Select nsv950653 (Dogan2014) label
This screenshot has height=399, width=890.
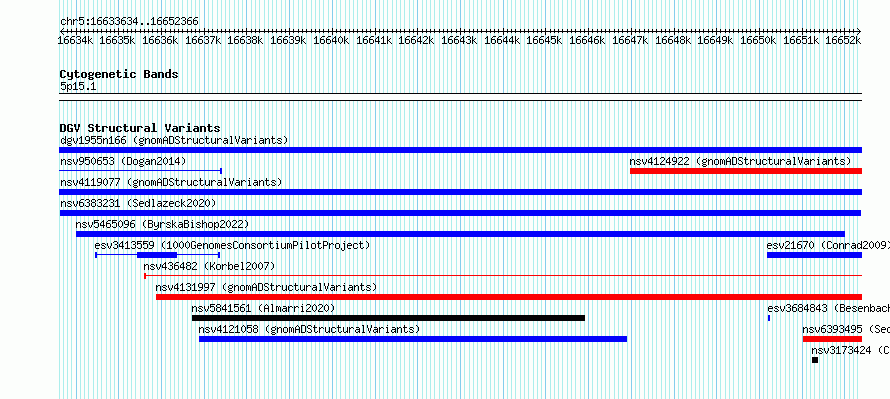tap(123, 161)
